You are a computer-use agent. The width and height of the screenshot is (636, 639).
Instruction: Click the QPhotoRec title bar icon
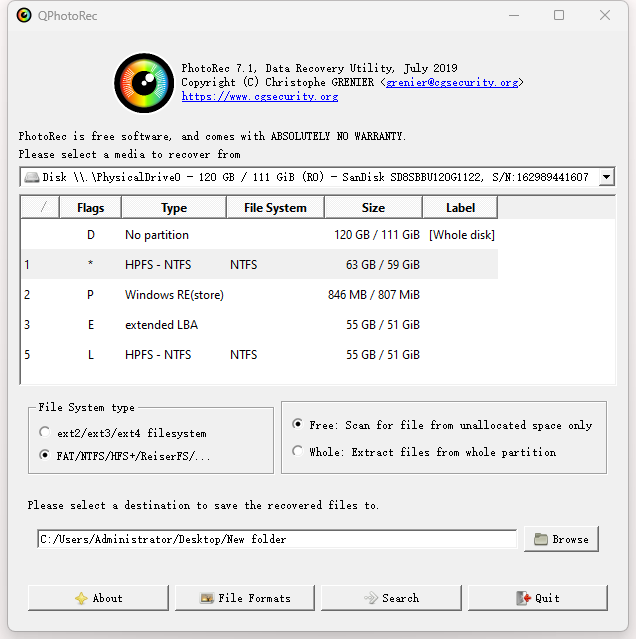click(x=24, y=15)
